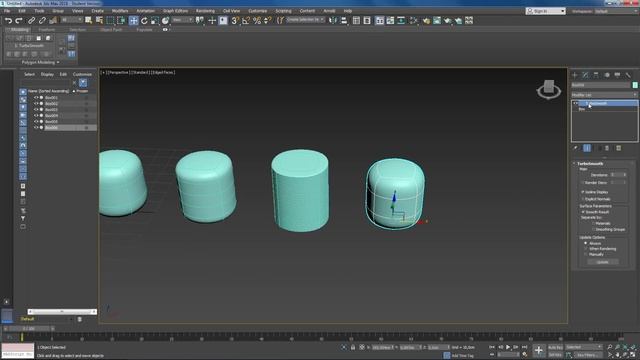Activate Select and Scale tool
Viewport: 640px width, 360px height.
point(155,20)
